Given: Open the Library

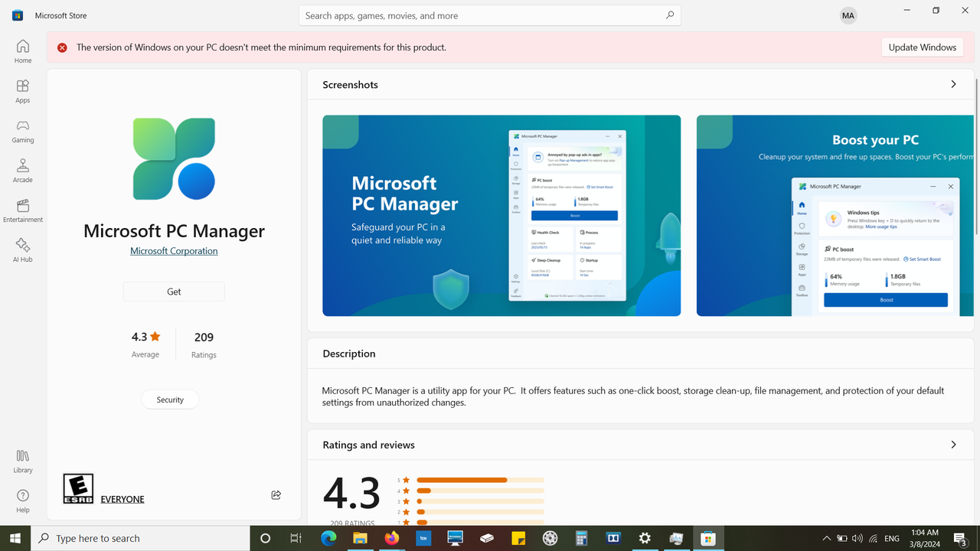Looking at the screenshot, I should click(x=23, y=461).
